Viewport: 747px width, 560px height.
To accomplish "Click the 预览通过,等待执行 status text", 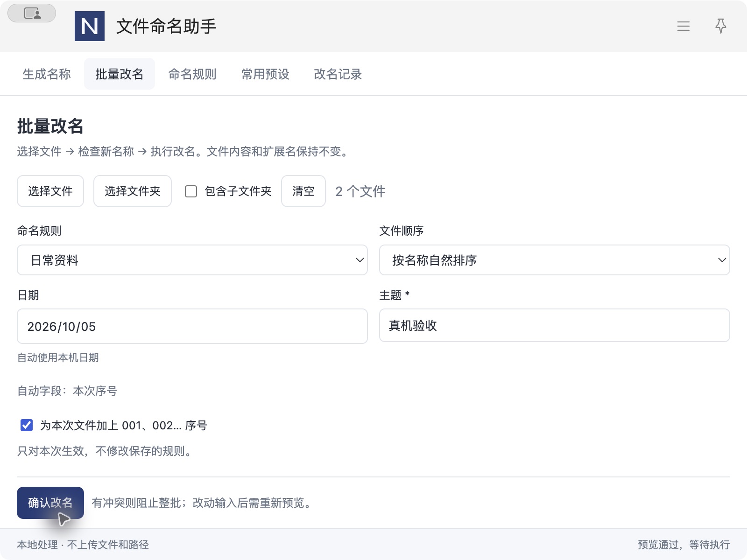I will [684, 545].
